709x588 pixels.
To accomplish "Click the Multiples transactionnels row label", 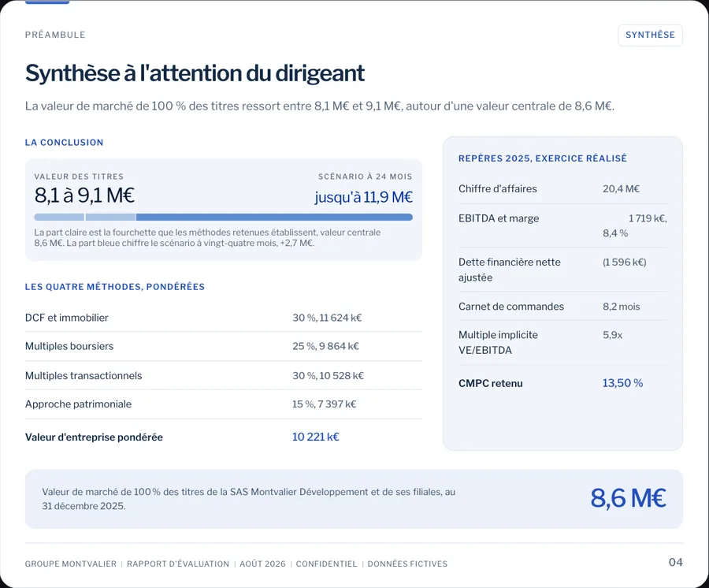I will point(84,375).
